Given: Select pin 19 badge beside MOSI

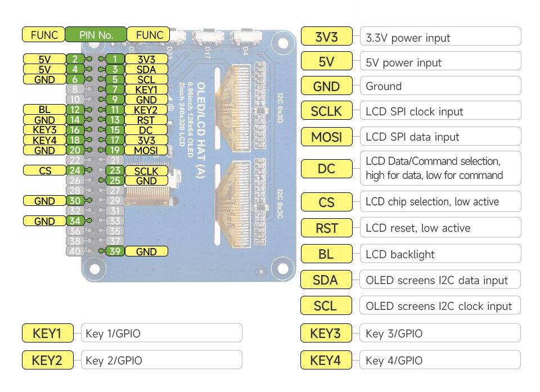Looking at the screenshot, I should click(x=115, y=150).
